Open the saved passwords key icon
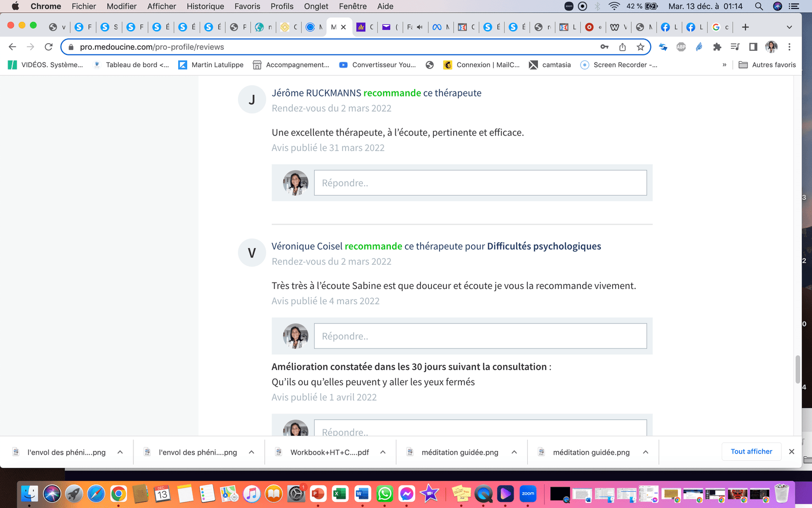 604,47
